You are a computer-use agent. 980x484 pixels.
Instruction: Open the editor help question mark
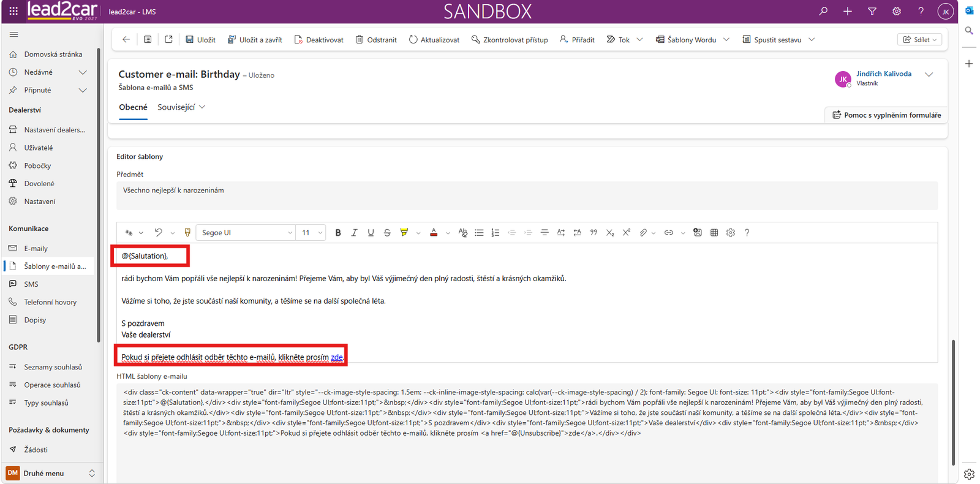[747, 233]
